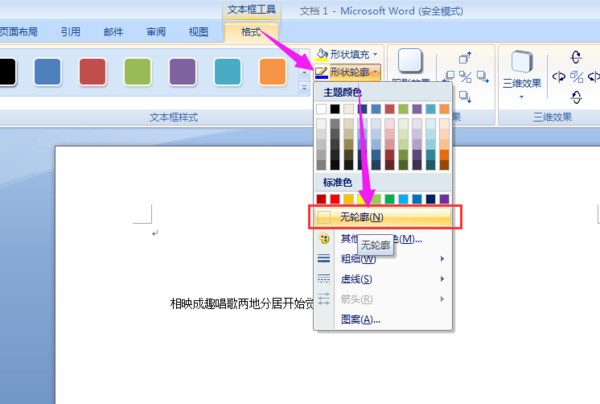Open the 阴影效果 shadow effects gallery
This screenshot has width=600, height=404.
[410, 65]
